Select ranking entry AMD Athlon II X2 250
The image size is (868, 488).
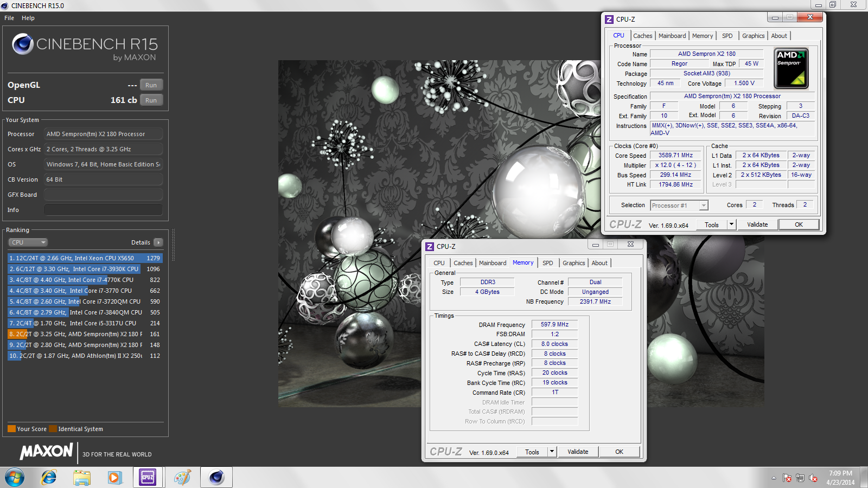tap(85, 356)
